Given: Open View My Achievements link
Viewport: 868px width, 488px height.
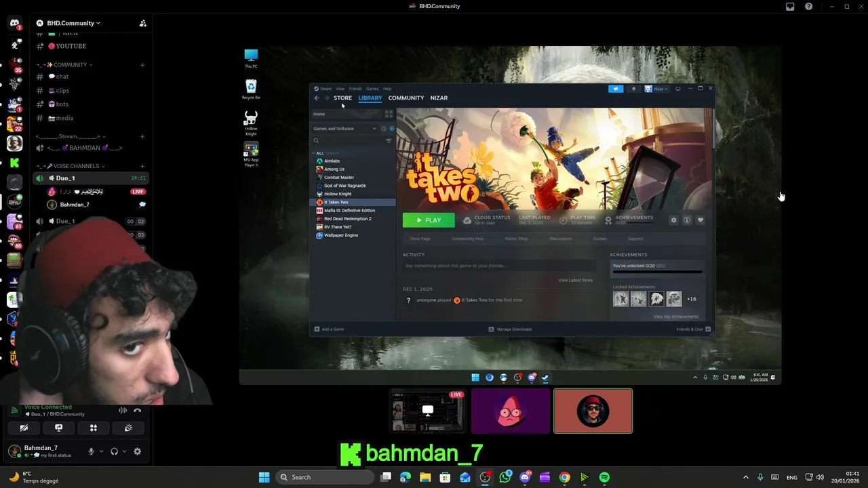Looking at the screenshot, I should (675, 317).
